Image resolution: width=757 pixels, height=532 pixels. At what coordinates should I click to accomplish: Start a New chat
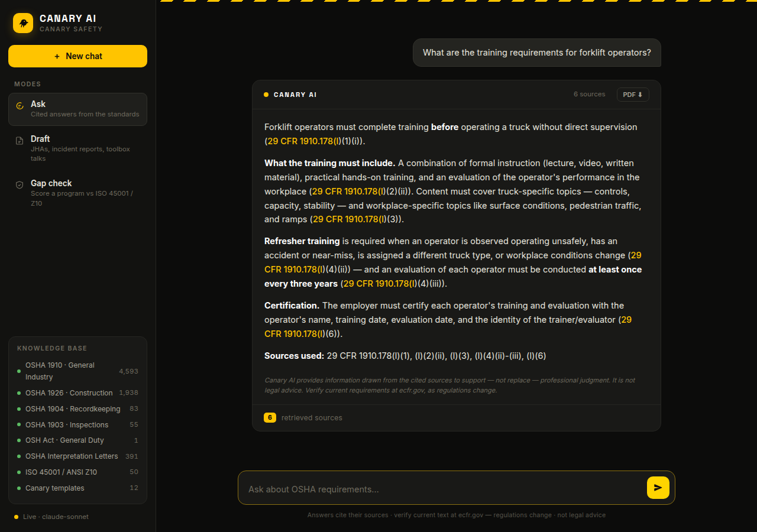[x=77, y=56]
